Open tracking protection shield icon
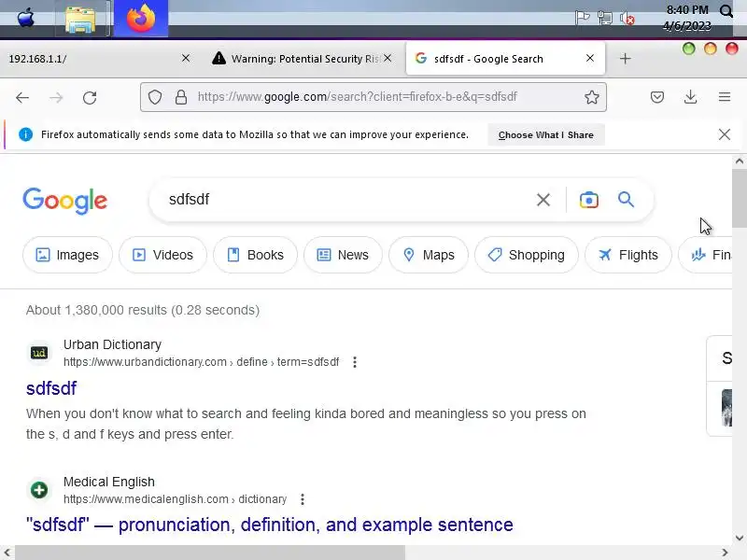Image resolution: width=747 pixels, height=560 pixels. [x=155, y=97]
